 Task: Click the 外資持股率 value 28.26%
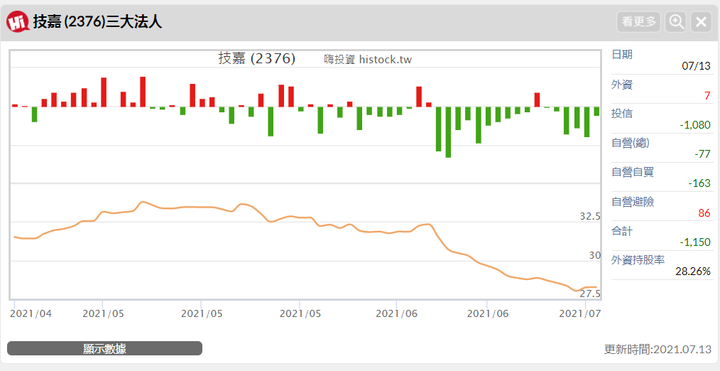[693, 271]
